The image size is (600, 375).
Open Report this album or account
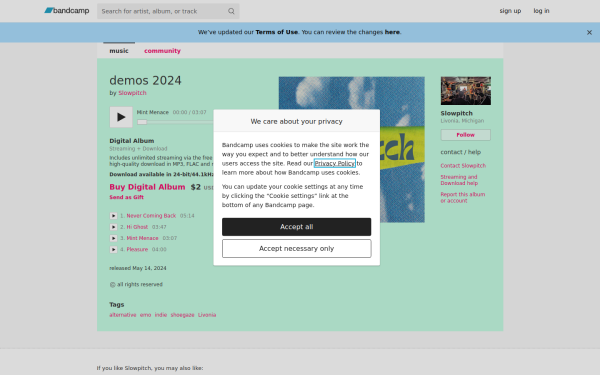pyautogui.click(x=463, y=197)
